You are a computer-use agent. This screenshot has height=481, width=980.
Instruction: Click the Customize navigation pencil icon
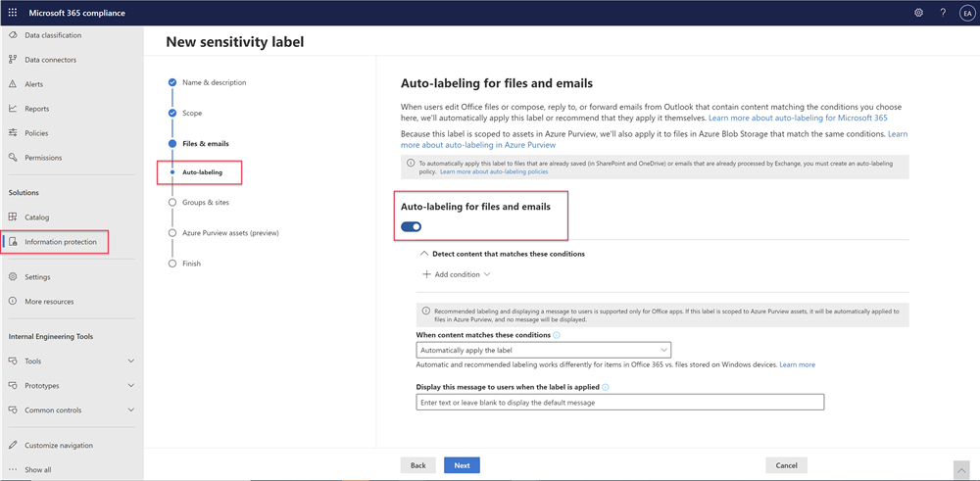pos(13,446)
